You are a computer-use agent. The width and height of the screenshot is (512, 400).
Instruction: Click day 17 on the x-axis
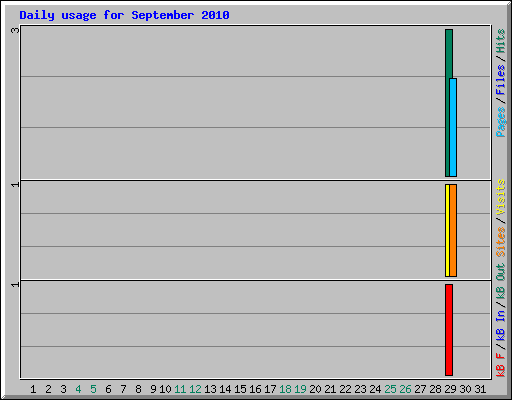point(270,389)
